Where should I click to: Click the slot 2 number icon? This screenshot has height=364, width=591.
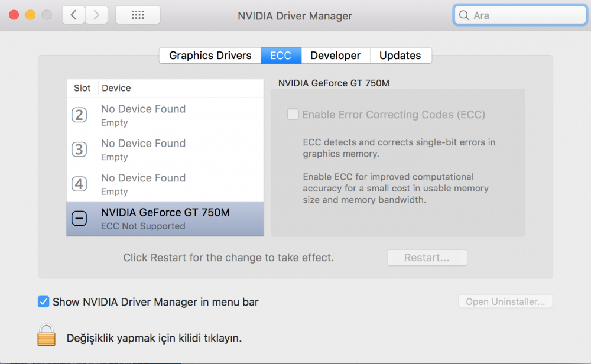[79, 115]
